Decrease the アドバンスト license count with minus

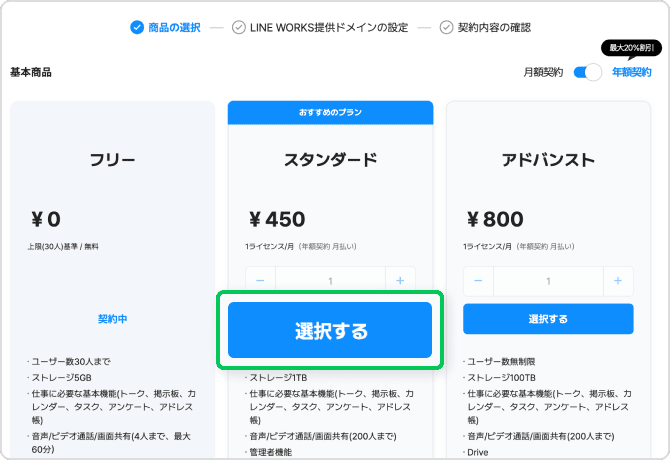click(478, 281)
